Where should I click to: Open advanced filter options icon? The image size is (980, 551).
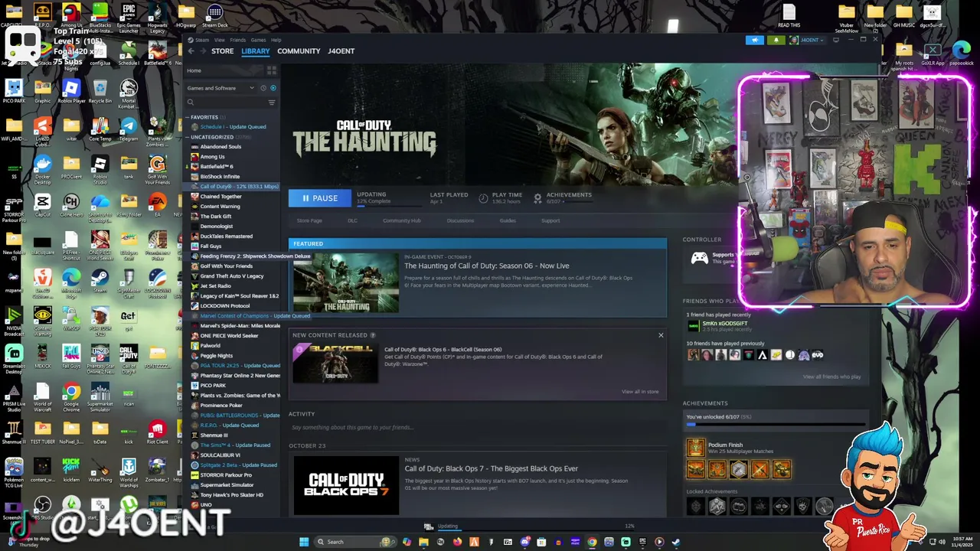point(272,103)
